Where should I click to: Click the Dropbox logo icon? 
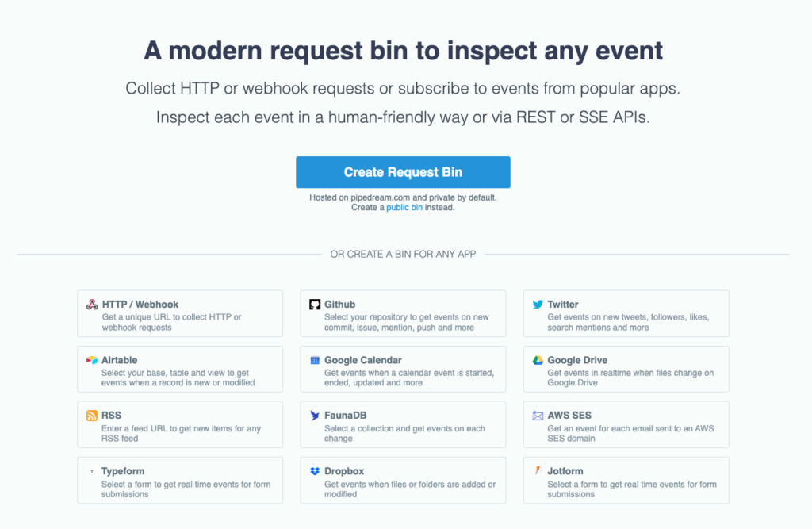click(315, 471)
